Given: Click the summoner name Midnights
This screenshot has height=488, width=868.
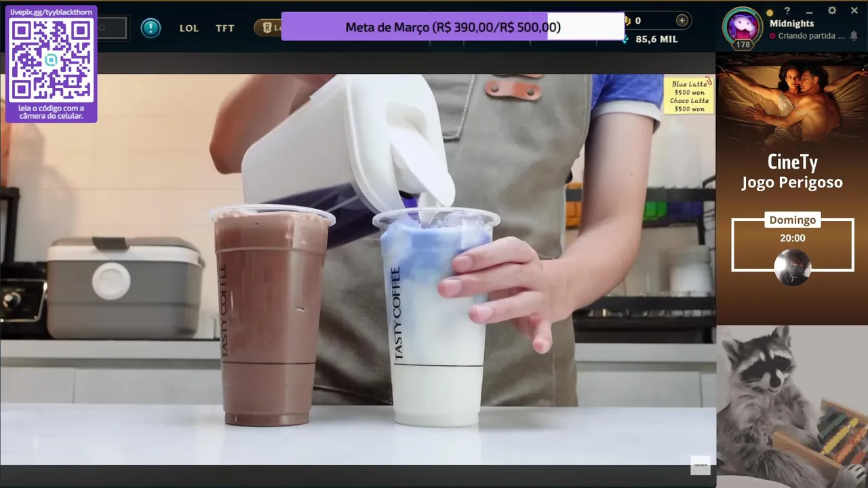Looking at the screenshot, I should coord(791,24).
